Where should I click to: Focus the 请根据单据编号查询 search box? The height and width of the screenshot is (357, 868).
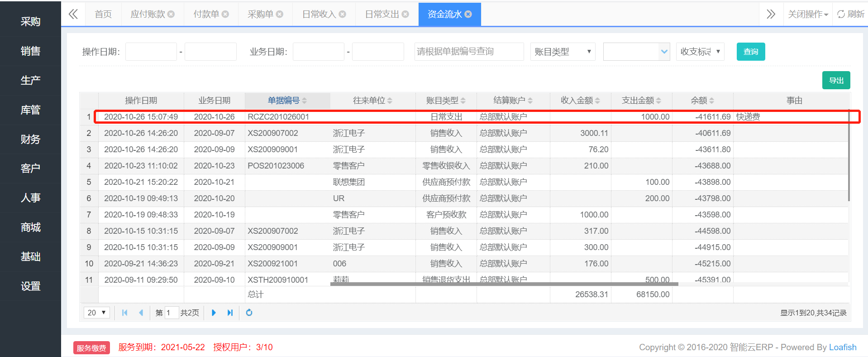pyautogui.click(x=469, y=52)
